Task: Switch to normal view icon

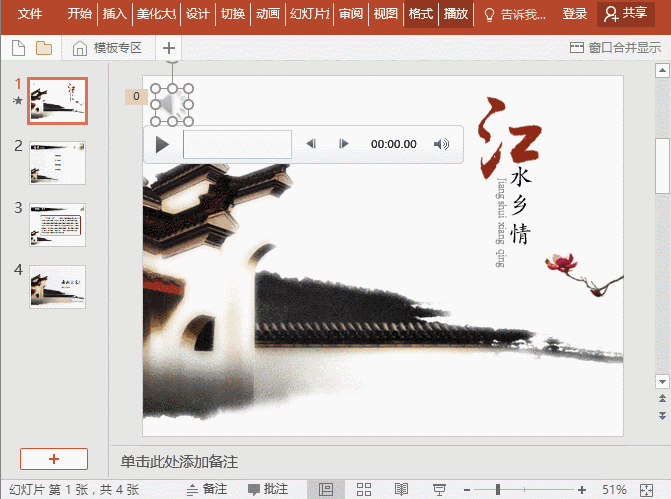Action: [x=326, y=489]
